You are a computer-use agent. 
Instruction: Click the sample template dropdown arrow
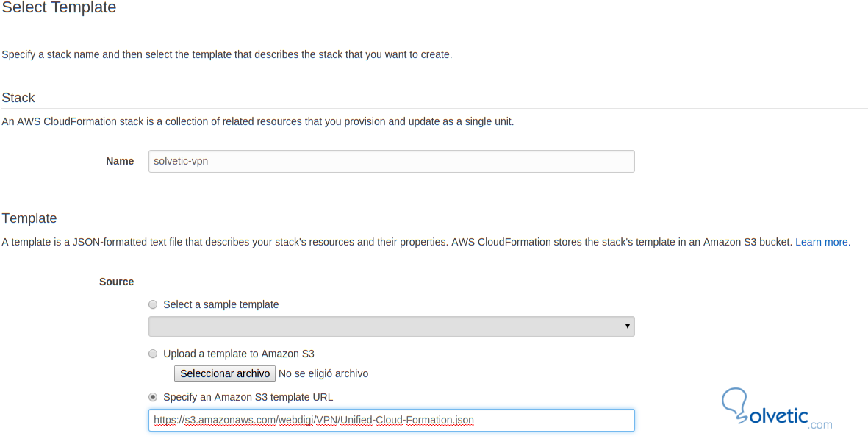click(x=627, y=326)
